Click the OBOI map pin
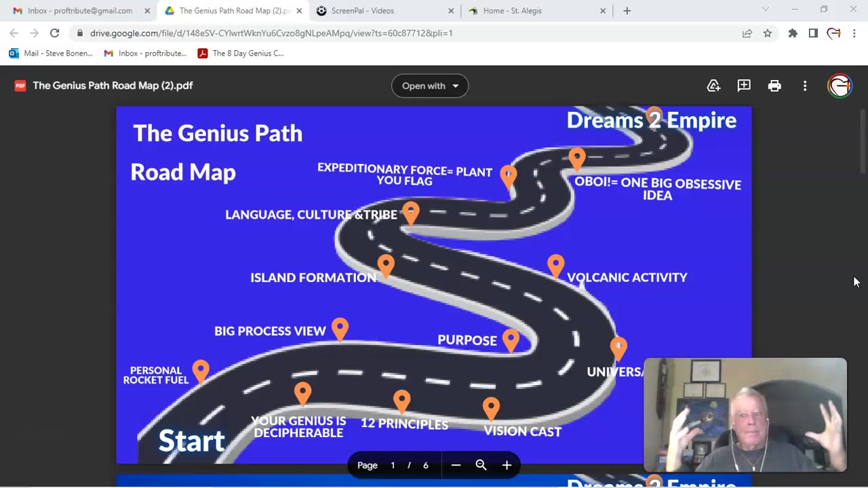868x488 pixels. pos(576,159)
